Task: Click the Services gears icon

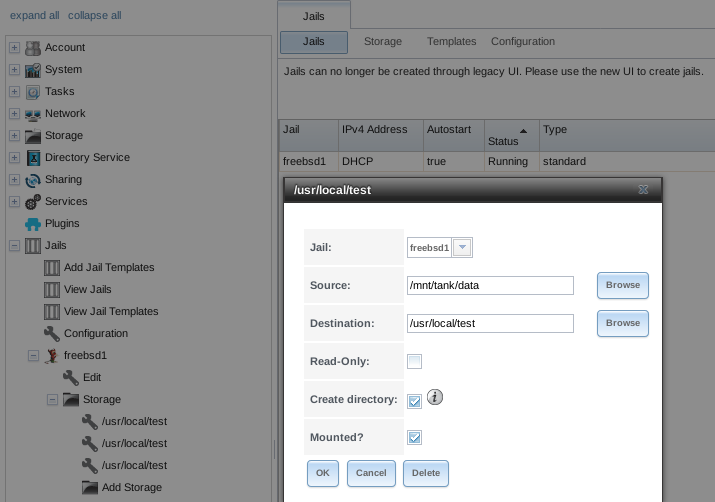Action: click(33, 202)
